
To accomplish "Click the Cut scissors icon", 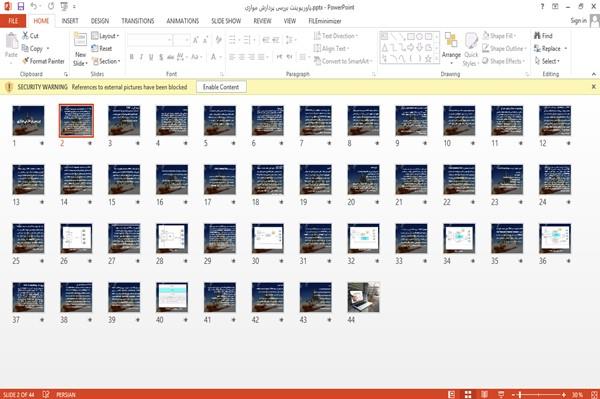I will tap(26, 36).
